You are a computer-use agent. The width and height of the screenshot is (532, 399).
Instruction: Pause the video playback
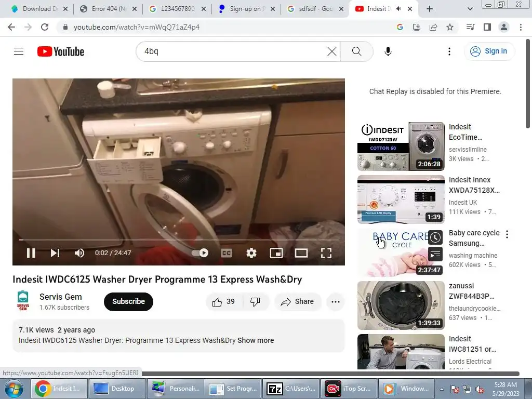click(31, 253)
